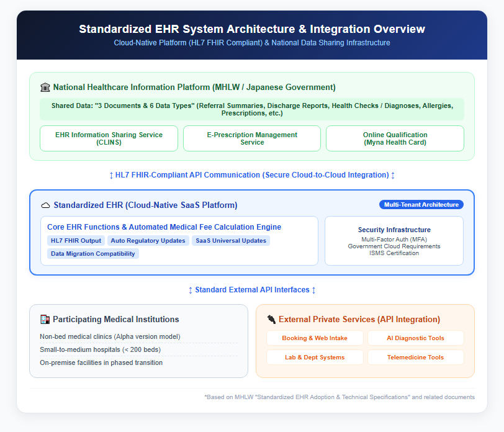Click the hospital icon beside Participating Medical Institutions
Viewport: 504px width, 432px height.
pos(45,320)
